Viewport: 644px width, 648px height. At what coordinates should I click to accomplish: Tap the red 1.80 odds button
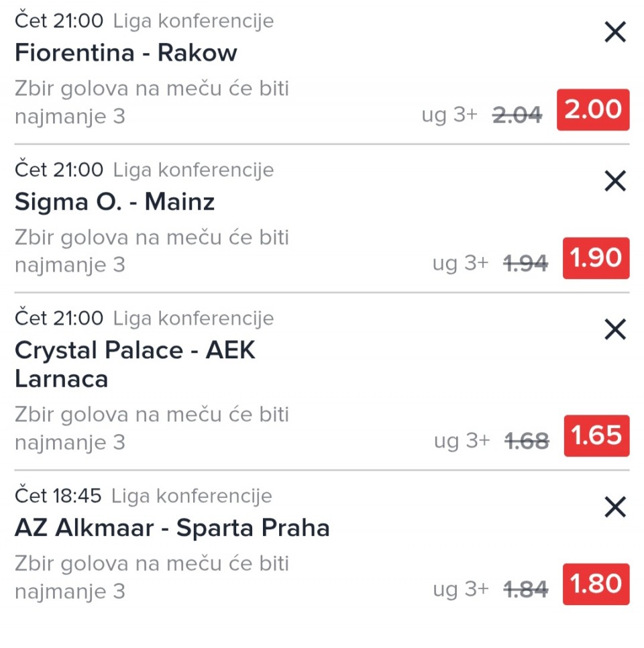[x=596, y=584]
